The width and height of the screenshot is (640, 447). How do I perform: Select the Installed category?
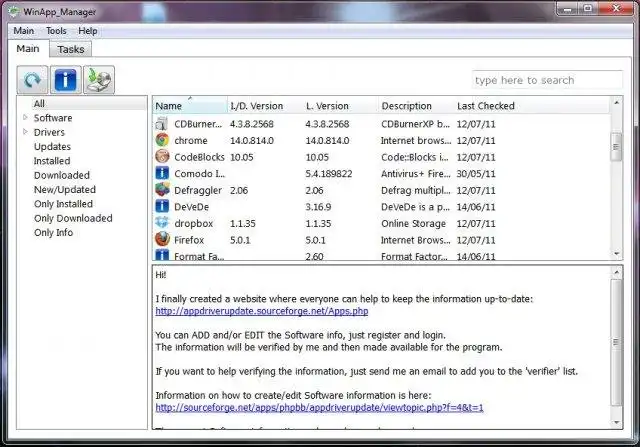tap(52, 161)
